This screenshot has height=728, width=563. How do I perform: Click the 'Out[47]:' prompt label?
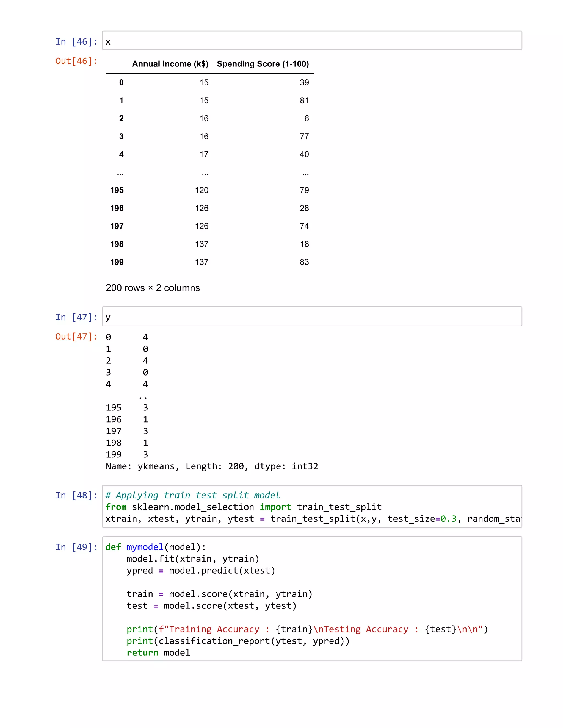(x=76, y=337)
